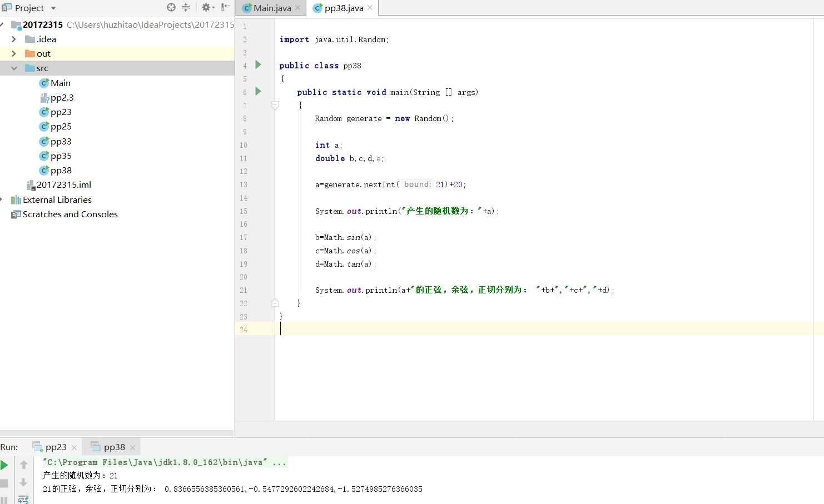Rerun the program with green play button
Viewport: 824px width, 504px height.
click(4, 465)
